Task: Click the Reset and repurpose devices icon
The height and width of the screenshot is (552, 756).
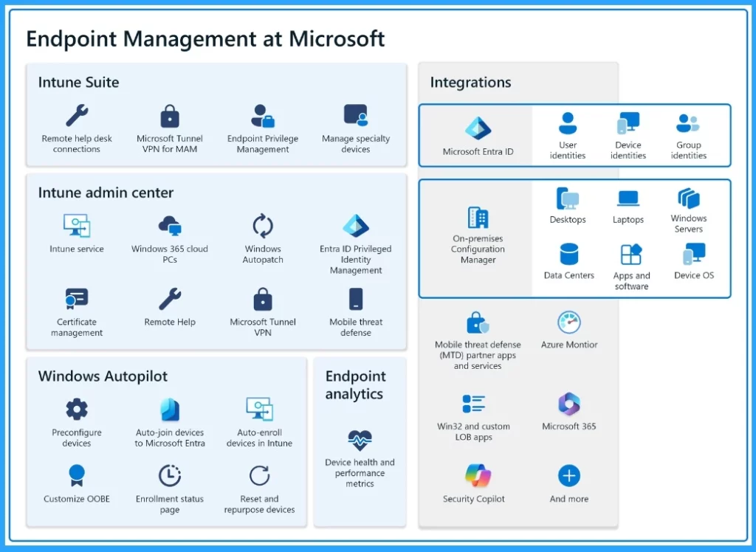Action: click(x=259, y=475)
